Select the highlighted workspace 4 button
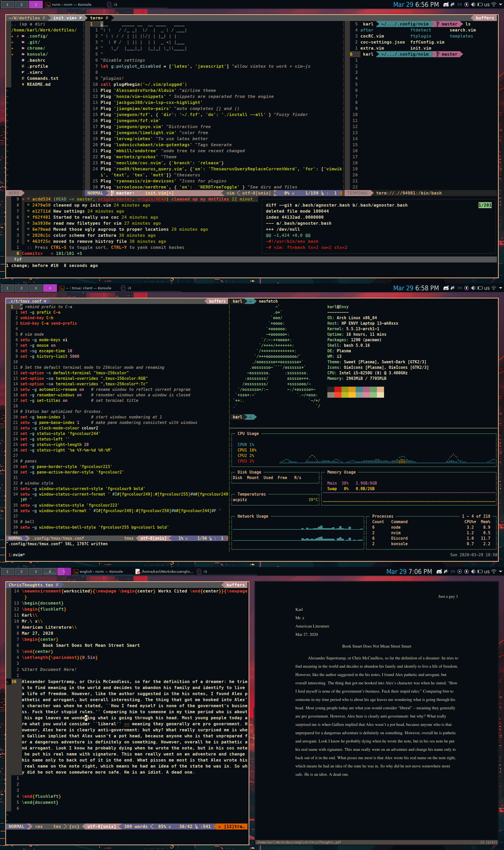The width and height of the screenshot is (504, 850). point(50,288)
